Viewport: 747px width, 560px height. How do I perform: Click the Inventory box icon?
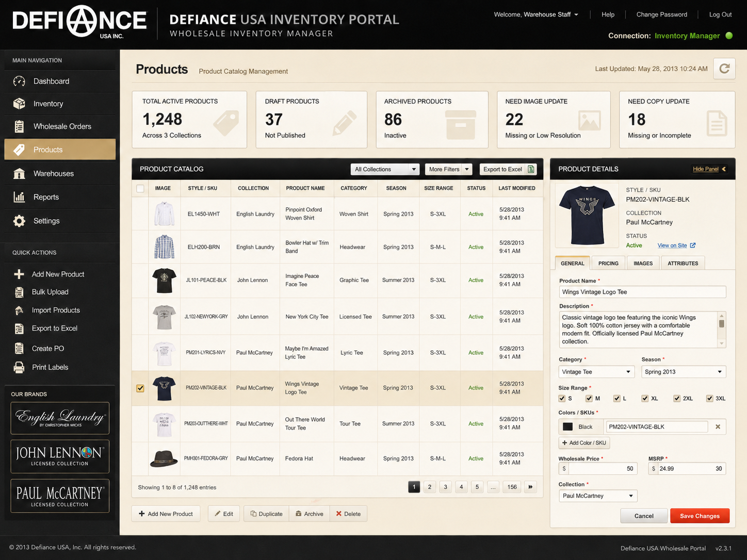(19, 104)
